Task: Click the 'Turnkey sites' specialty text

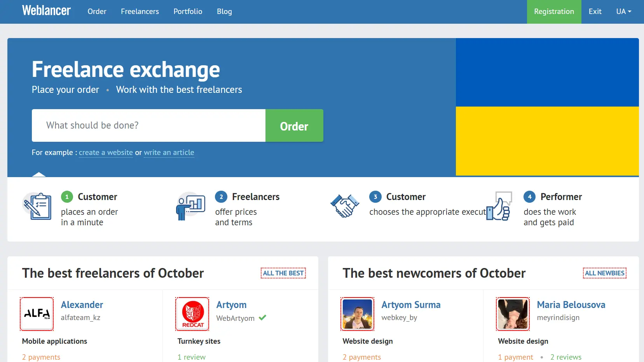Action: pyautogui.click(x=199, y=341)
